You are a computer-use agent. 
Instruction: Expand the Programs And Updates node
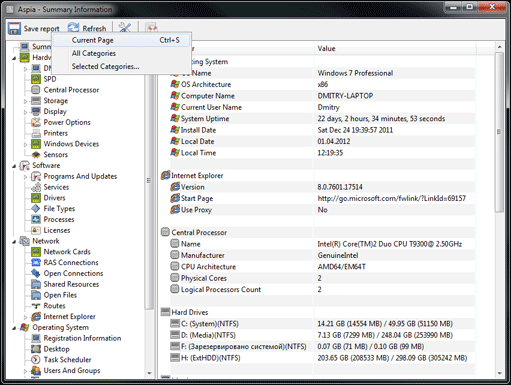pyautogui.click(x=26, y=177)
